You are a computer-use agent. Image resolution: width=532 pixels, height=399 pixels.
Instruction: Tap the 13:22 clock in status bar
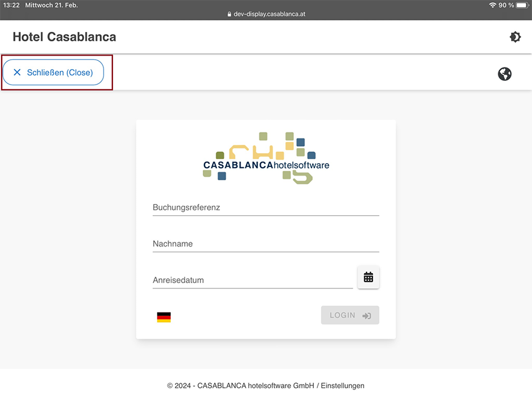tap(11, 5)
